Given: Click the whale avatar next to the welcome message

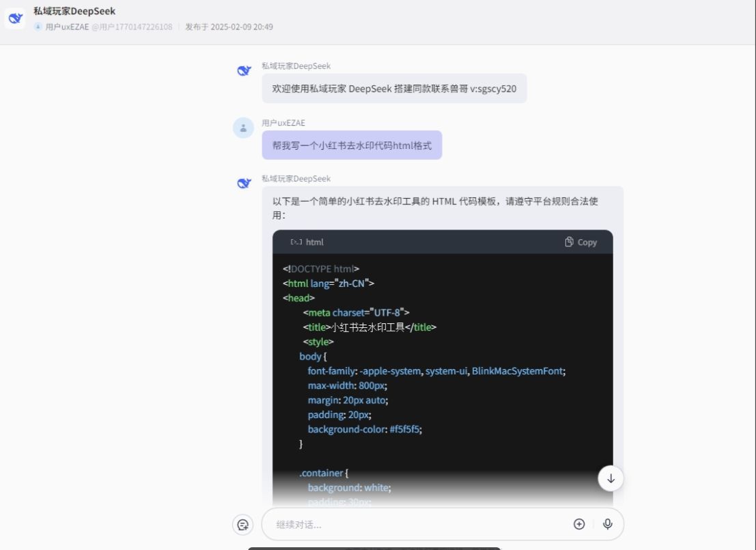Looking at the screenshot, I should pyautogui.click(x=244, y=71).
